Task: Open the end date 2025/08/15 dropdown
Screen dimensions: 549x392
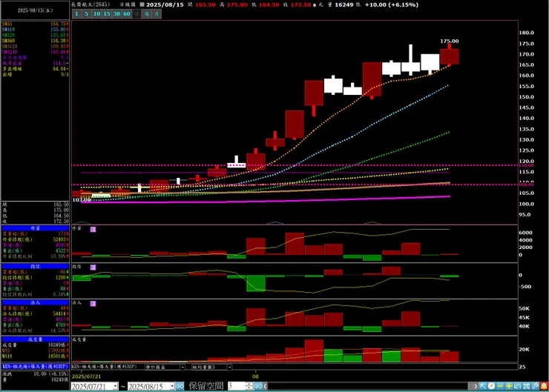Action: (x=172, y=386)
